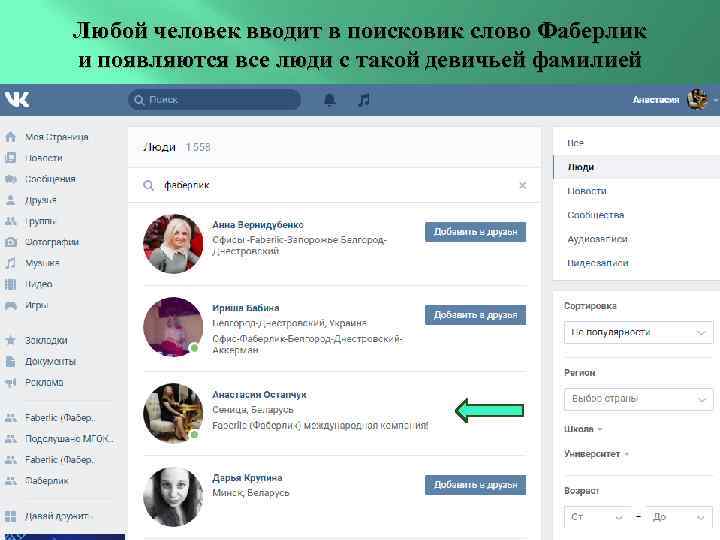Open the age До dropdown

click(x=679, y=517)
